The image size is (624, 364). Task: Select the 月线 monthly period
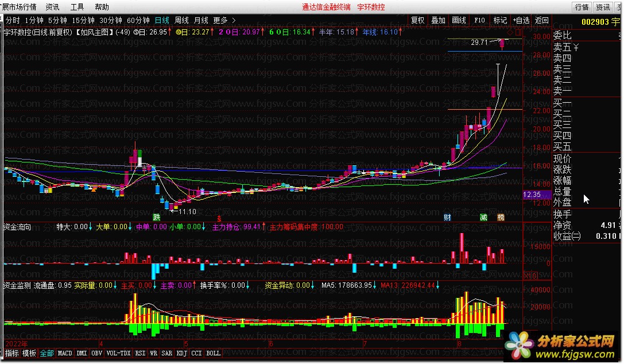pyautogui.click(x=201, y=20)
